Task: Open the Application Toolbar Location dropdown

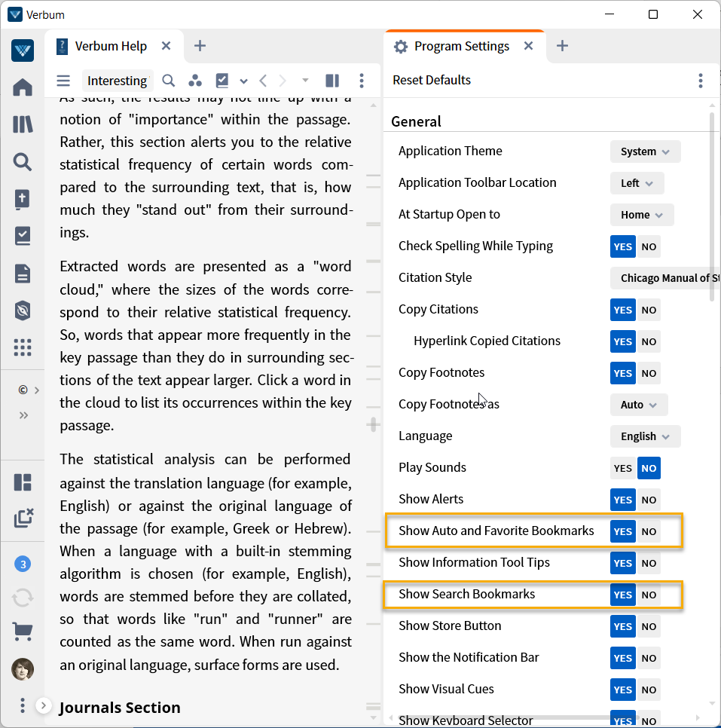Action: [x=637, y=183]
